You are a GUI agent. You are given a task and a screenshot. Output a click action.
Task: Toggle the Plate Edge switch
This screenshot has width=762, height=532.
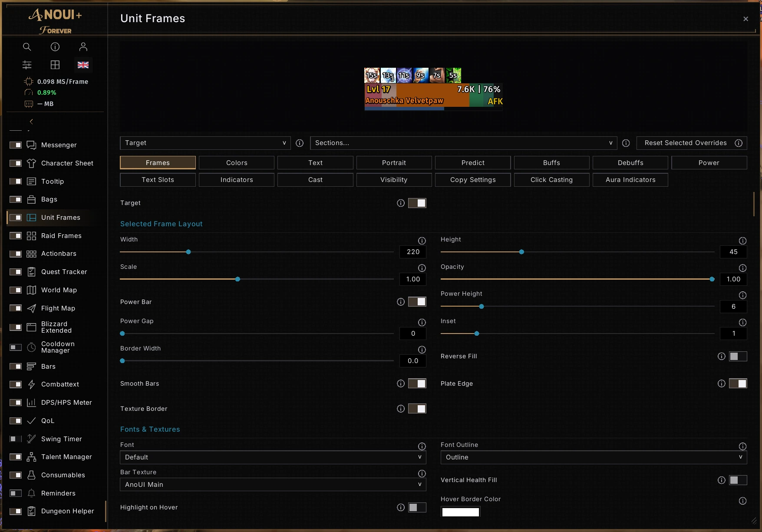pyautogui.click(x=738, y=383)
